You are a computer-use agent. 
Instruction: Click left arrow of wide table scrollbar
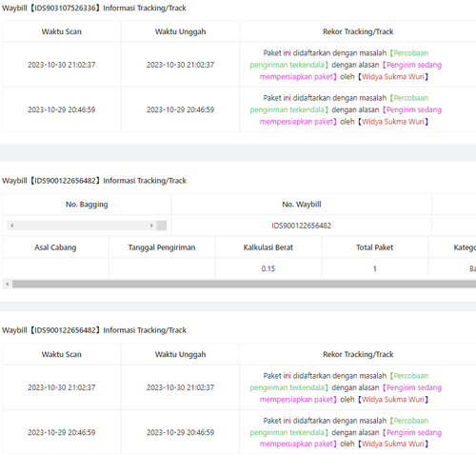(x=8, y=284)
